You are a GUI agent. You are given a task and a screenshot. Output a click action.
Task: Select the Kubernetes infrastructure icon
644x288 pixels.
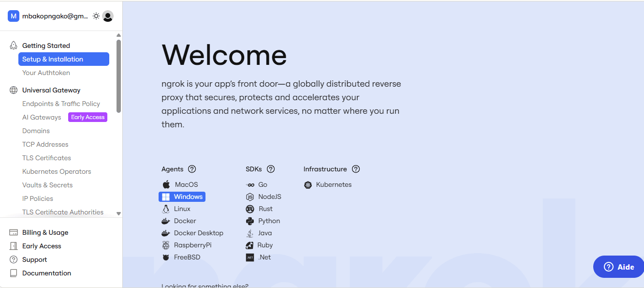click(308, 184)
